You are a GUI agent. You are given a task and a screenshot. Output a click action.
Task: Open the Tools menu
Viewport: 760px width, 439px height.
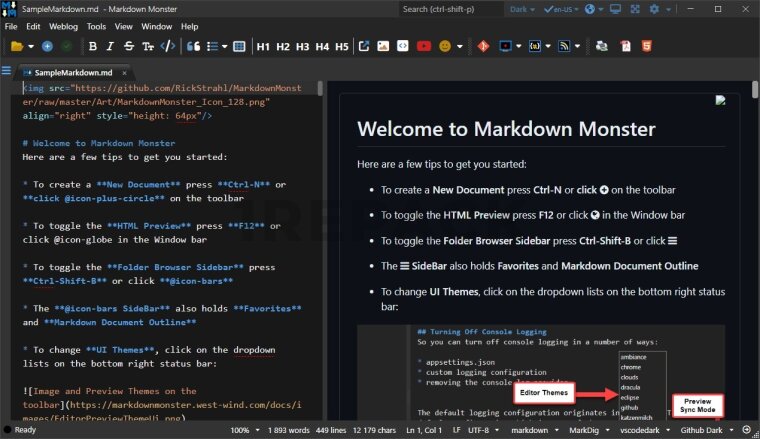click(x=96, y=26)
